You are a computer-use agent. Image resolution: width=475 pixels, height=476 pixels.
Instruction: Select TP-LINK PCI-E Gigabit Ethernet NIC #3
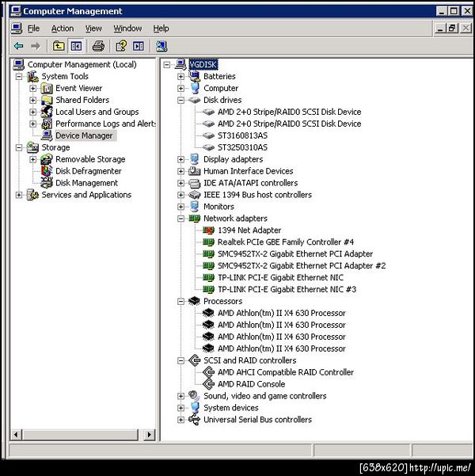pyautogui.click(x=287, y=289)
